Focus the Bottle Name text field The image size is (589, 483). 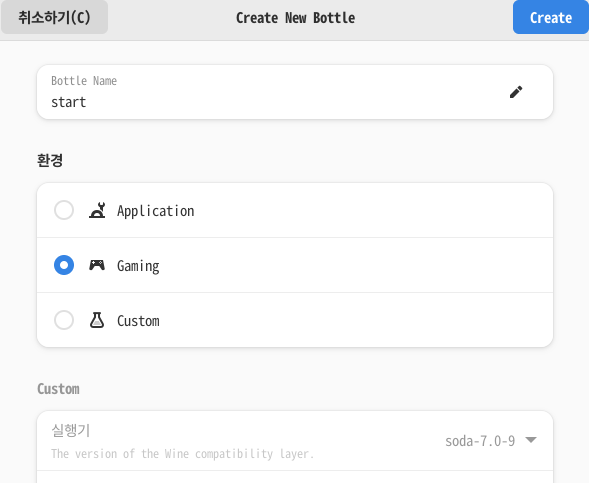(x=295, y=92)
